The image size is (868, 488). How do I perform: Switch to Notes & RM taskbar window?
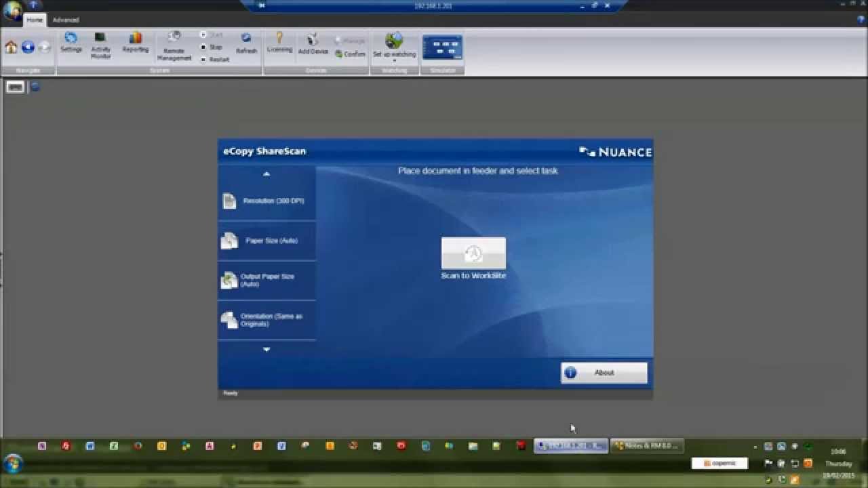click(647, 446)
